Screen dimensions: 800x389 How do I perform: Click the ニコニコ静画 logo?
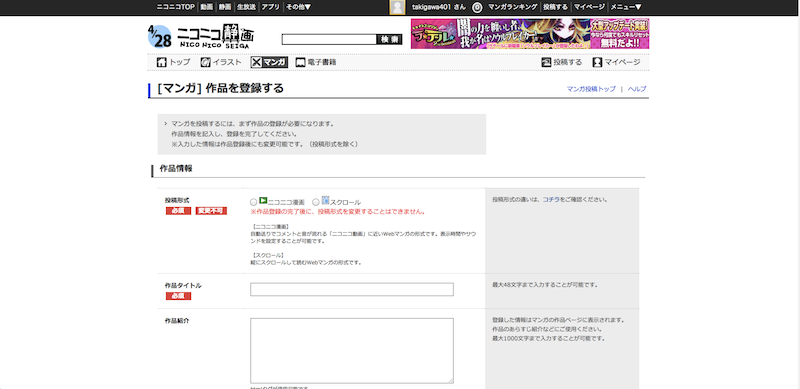point(215,36)
